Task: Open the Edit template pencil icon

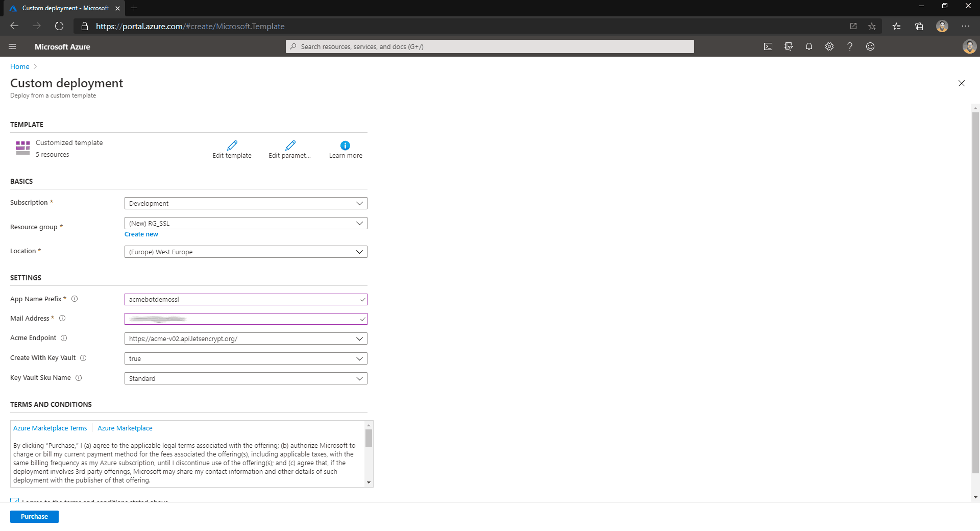Action: (x=232, y=146)
